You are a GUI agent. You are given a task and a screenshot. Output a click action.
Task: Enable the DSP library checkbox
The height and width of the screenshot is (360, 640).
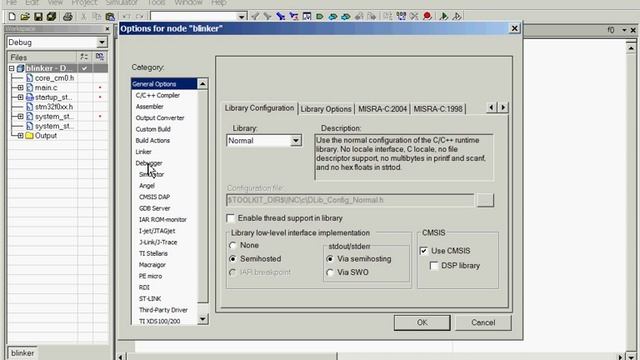pos(434,266)
